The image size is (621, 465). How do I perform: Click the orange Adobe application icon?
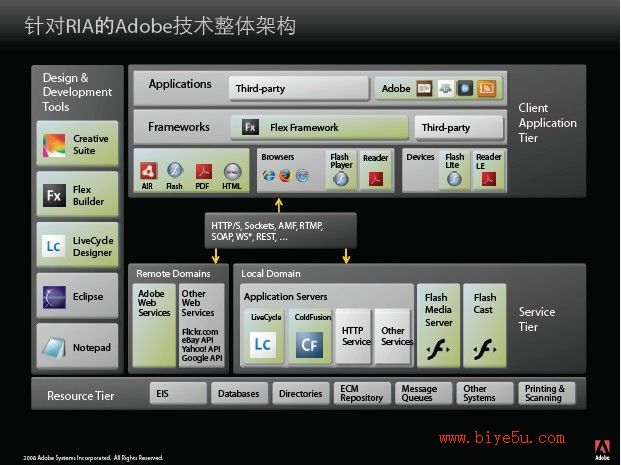tap(486, 88)
